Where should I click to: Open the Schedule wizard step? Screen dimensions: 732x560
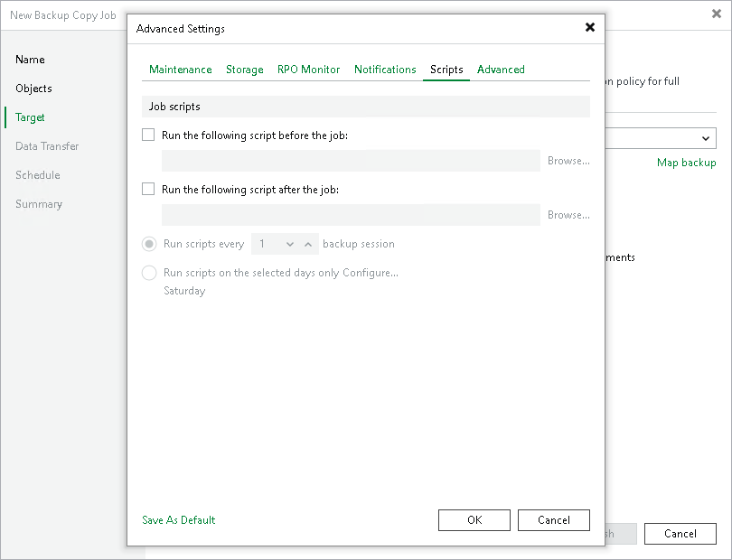(x=37, y=175)
